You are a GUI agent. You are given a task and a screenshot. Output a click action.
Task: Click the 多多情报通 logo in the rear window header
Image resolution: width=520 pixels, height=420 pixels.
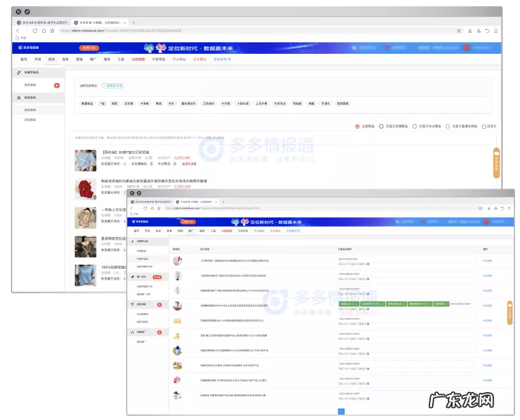pyautogui.click(x=29, y=48)
